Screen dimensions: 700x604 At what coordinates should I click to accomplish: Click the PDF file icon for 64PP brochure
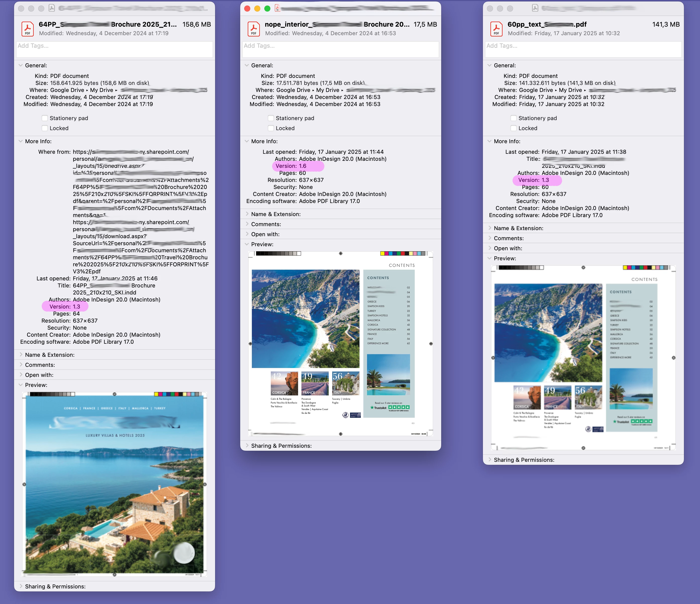point(27,29)
